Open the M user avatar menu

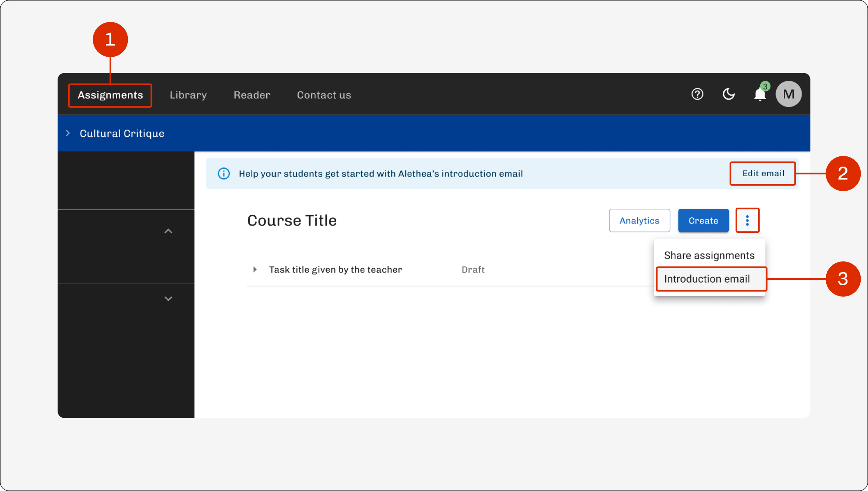pos(789,94)
